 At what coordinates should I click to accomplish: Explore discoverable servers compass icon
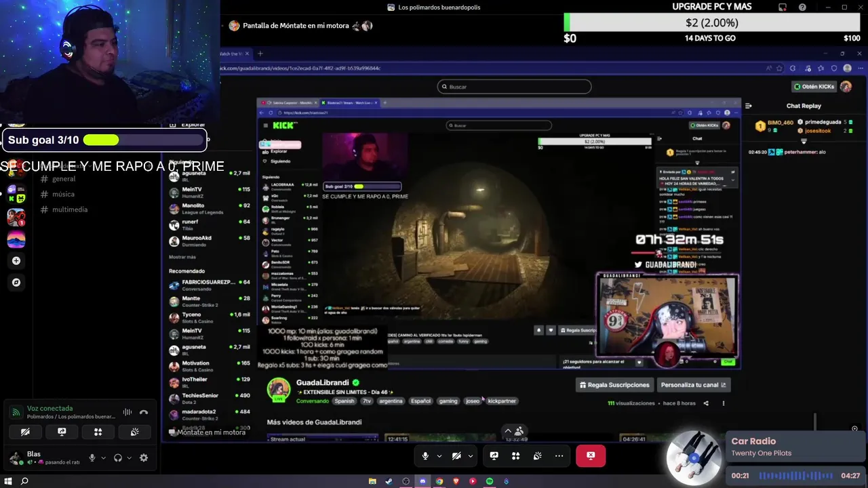(x=16, y=282)
